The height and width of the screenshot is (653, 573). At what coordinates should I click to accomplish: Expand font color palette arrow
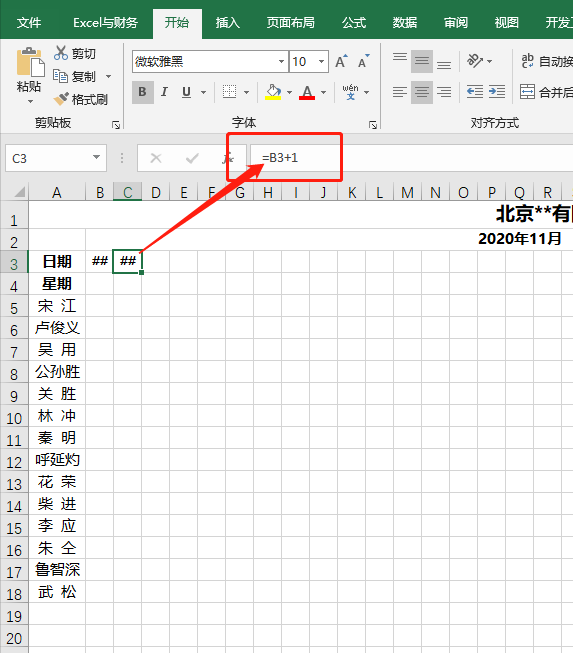point(324,92)
